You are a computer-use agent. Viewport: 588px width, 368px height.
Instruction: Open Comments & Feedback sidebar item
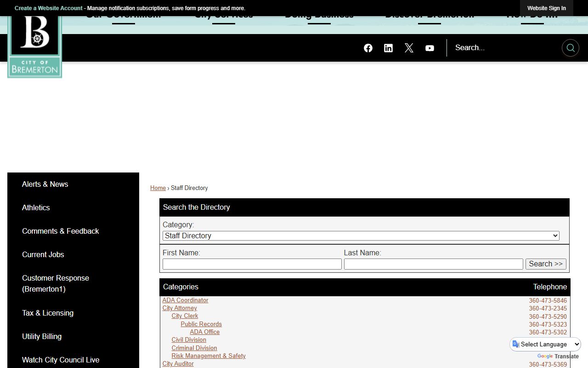[60, 231]
